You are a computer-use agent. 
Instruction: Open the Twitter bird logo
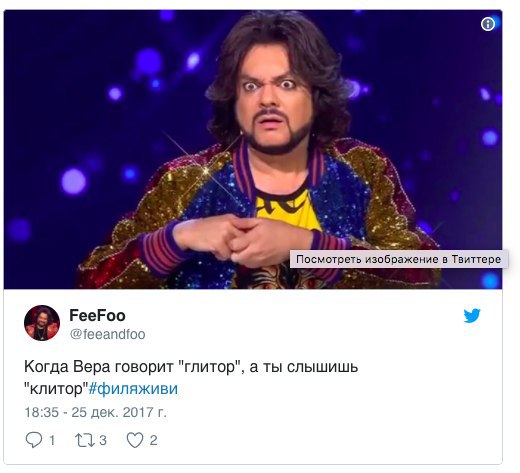(x=472, y=316)
